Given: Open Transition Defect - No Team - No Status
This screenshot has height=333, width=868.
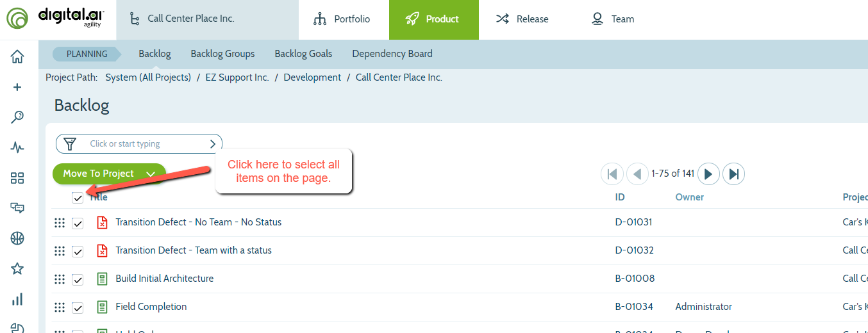Looking at the screenshot, I should (x=198, y=222).
